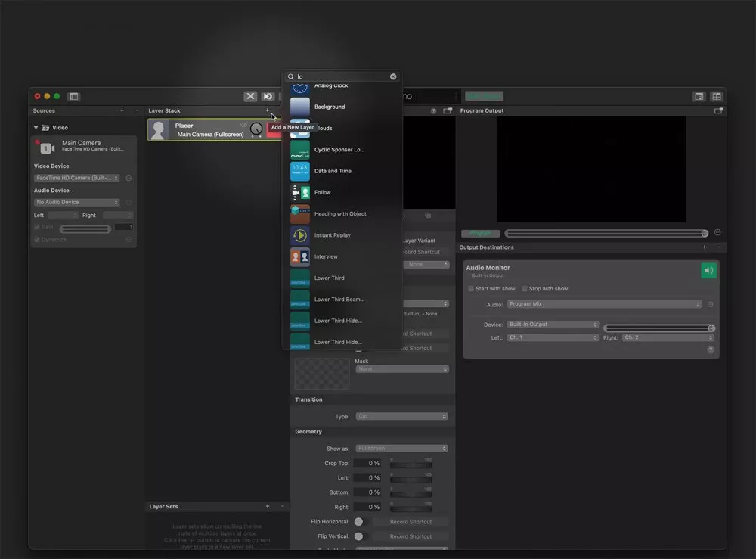Choose Lower Third Beam... from the layer list

[342, 300]
